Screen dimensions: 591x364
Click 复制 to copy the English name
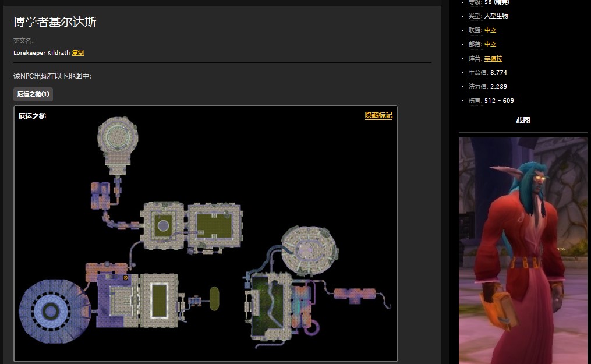point(78,53)
